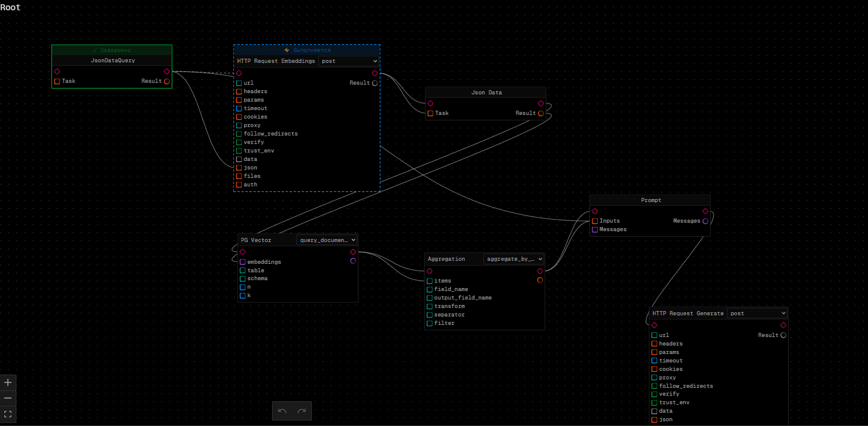Click the zoom out minus button
Image resolution: width=868 pixels, height=426 pixels.
[x=8, y=398]
